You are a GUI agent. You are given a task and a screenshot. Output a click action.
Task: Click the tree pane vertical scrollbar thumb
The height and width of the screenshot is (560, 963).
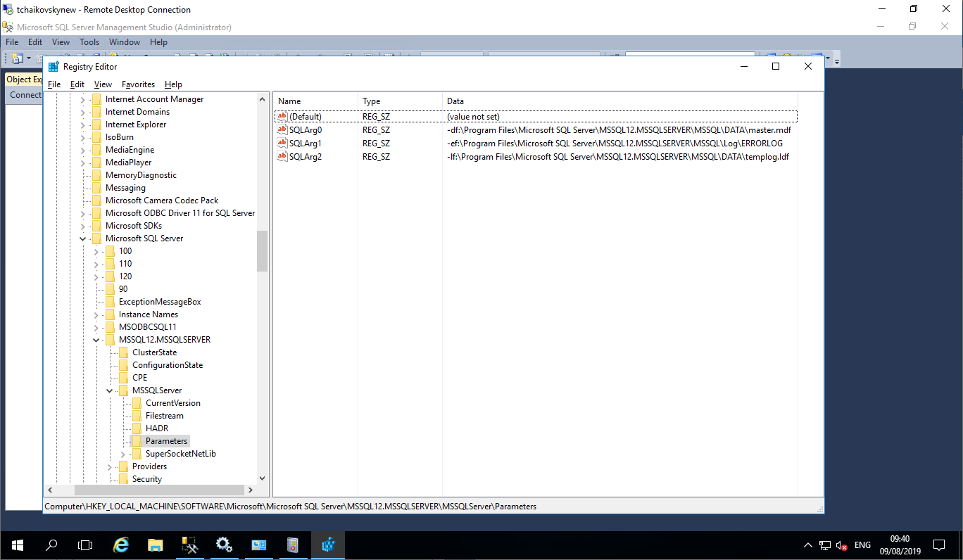(x=262, y=251)
